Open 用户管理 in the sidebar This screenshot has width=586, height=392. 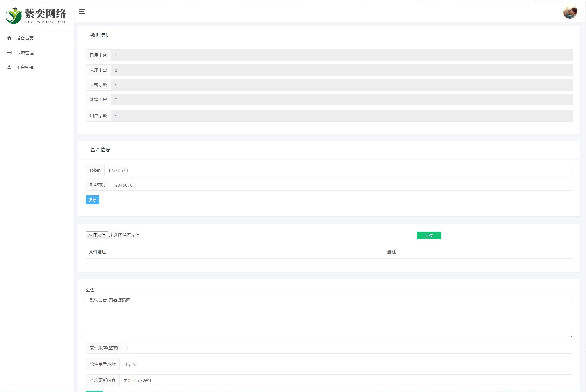[25, 68]
